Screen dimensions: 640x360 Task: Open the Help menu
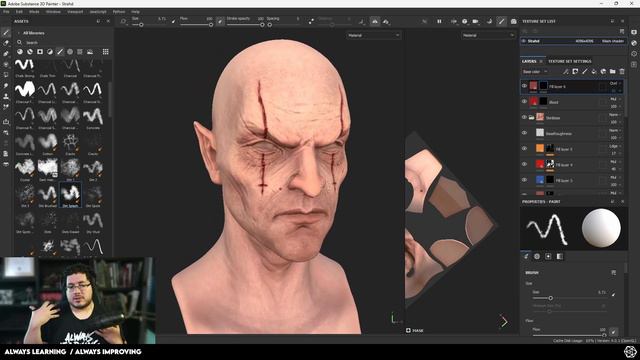[136, 12]
